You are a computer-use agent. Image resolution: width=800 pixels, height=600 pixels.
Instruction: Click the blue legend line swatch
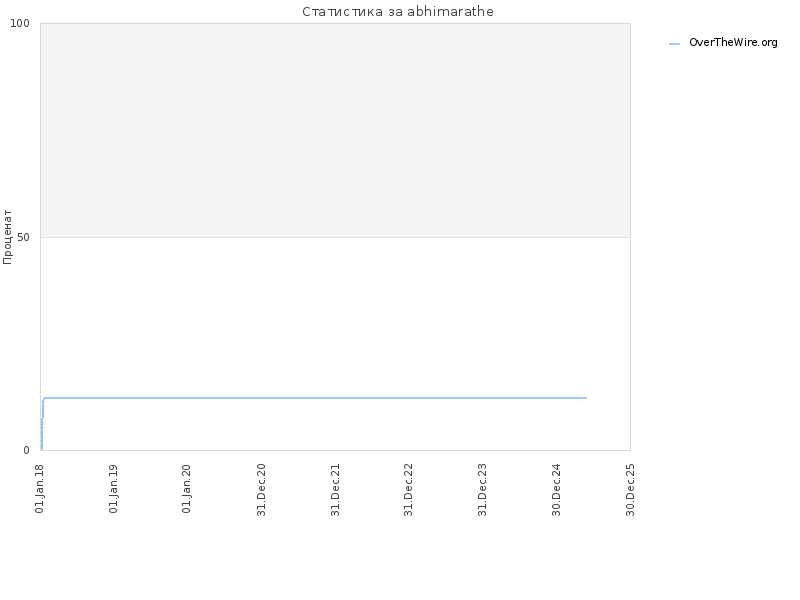[x=674, y=44]
